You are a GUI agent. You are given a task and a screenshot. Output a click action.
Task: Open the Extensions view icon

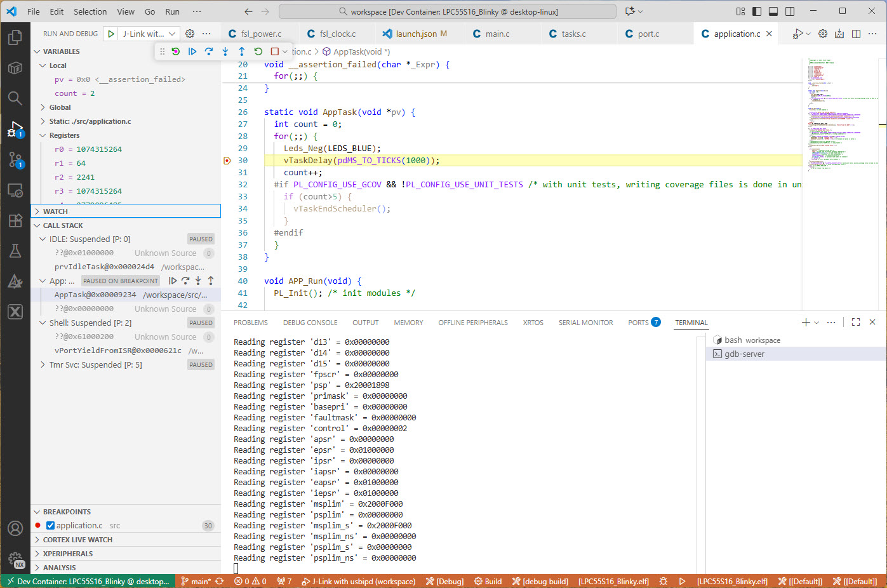click(x=15, y=220)
